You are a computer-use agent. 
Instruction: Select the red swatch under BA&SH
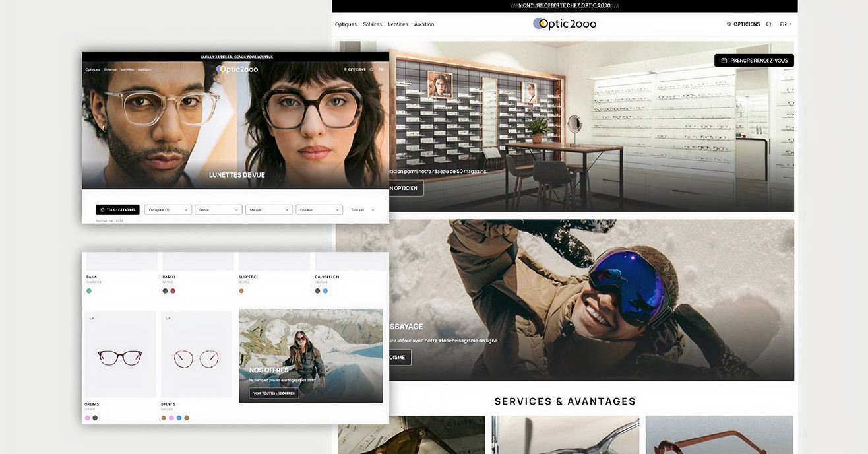point(173,291)
